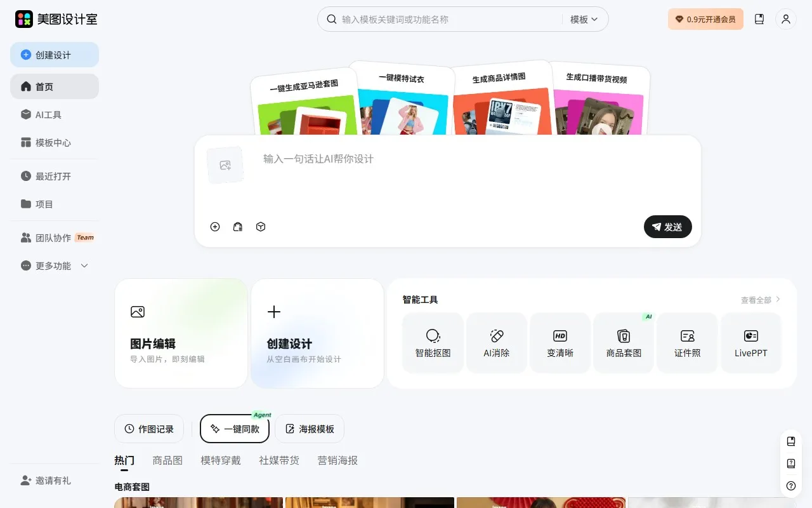Image resolution: width=812 pixels, height=508 pixels.
Task: Open the 商品套图 AI tool
Action: [623, 342]
